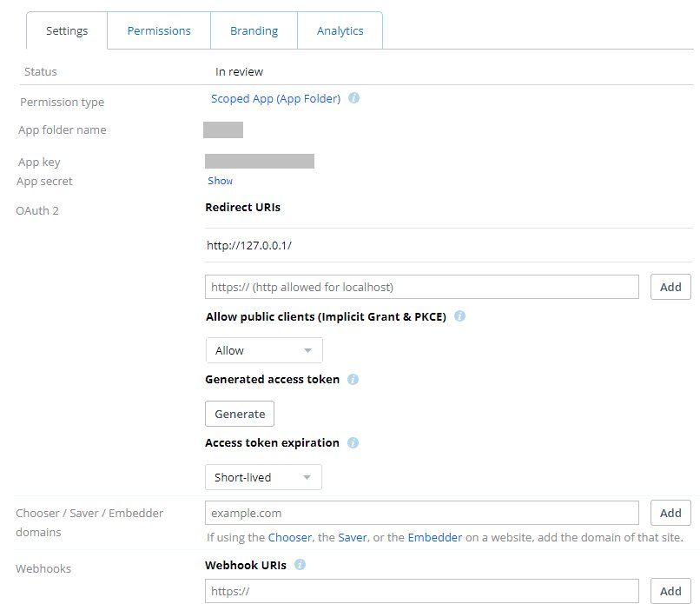The height and width of the screenshot is (604, 700).
Task: Select the Settings tab
Action: pos(67,30)
